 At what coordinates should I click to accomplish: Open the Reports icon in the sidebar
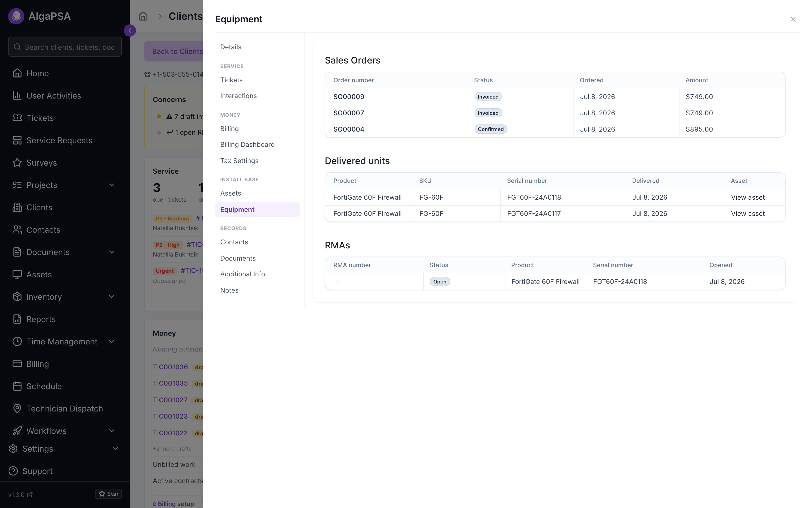(17, 319)
